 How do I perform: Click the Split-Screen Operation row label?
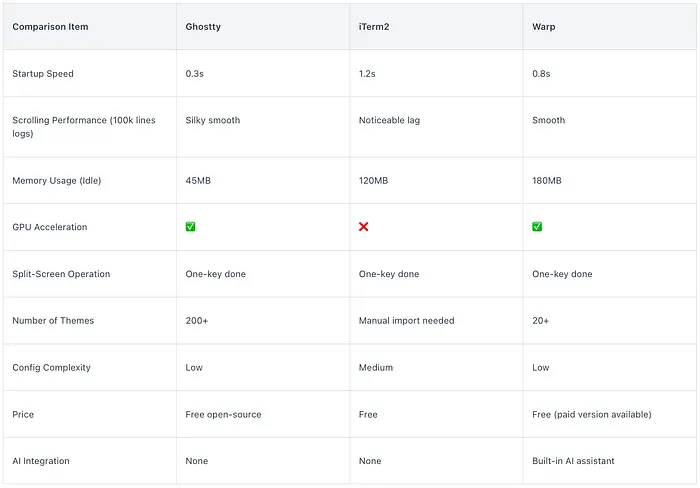click(61, 274)
